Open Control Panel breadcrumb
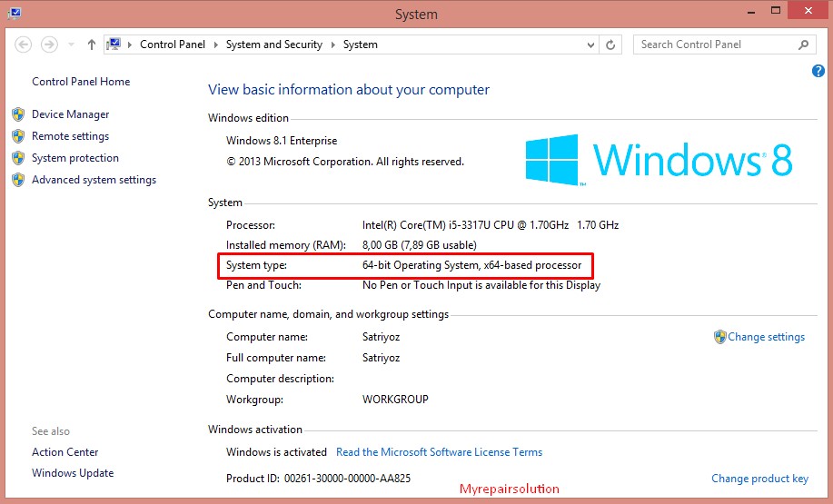833x504 pixels. point(172,44)
